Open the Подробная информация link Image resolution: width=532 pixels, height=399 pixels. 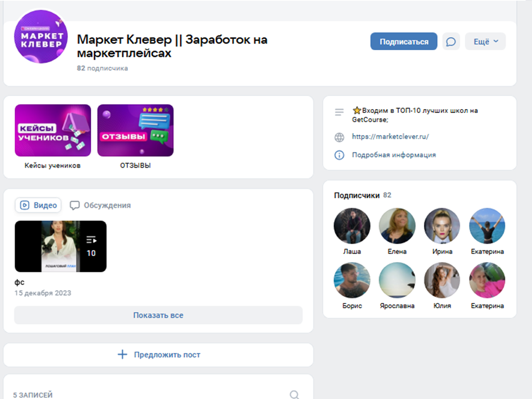click(x=394, y=155)
